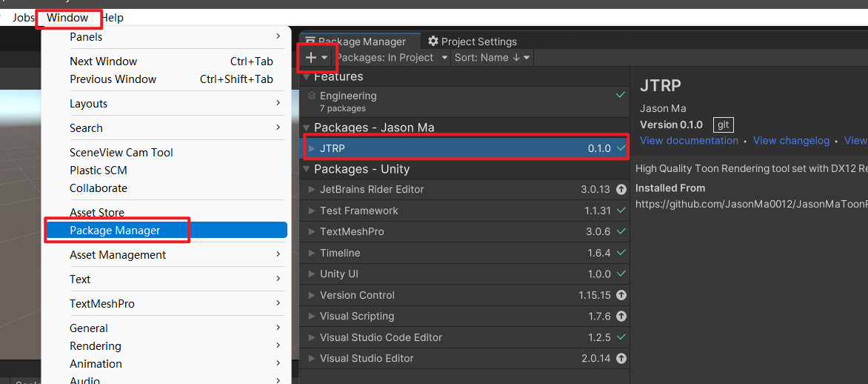Click the Jason Ma author name
Viewport: 868px width, 384px height.
[x=663, y=109]
